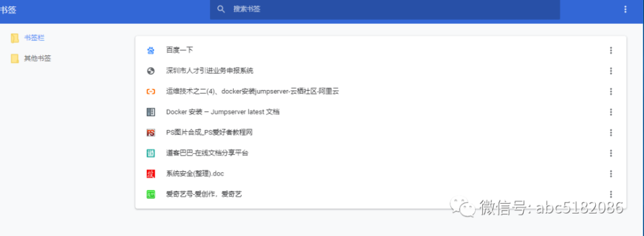Click the 爱奇艺号 green favicon

click(x=151, y=194)
